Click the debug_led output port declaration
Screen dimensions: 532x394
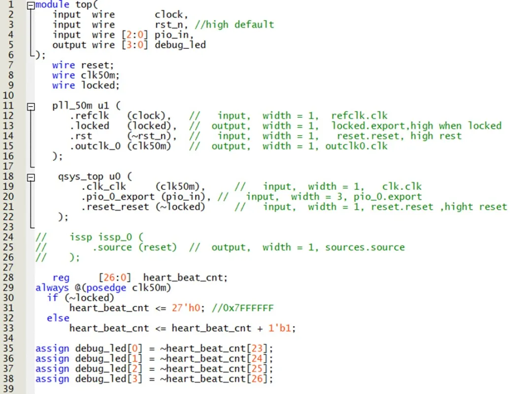180,45
